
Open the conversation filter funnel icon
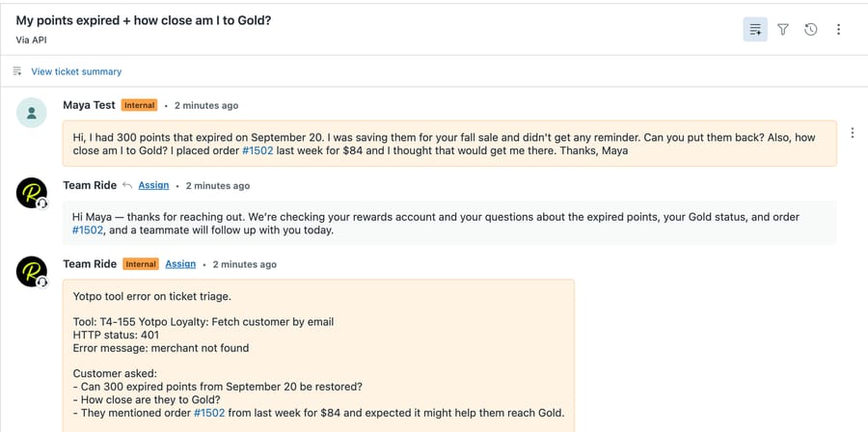point(783,29)
